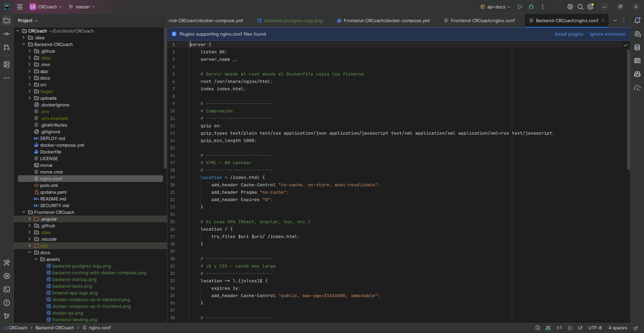The height and width of the screenshot is (333, 644).
Task: Collapse the Backend-CRCoach folder
Action: [23, 44]
